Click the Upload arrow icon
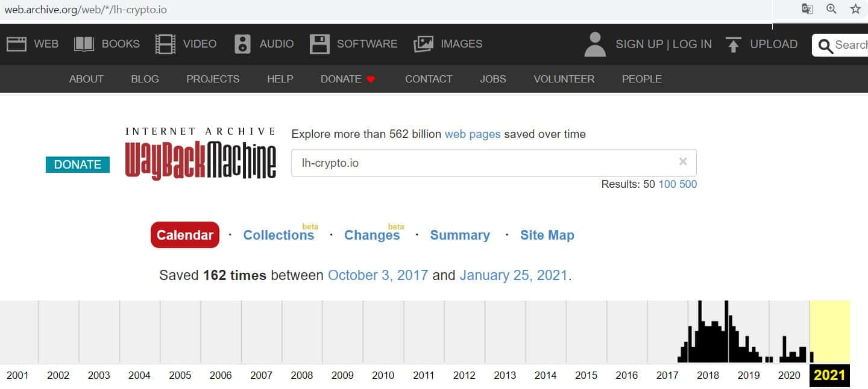Screen dimensions: 868x389 733,44
